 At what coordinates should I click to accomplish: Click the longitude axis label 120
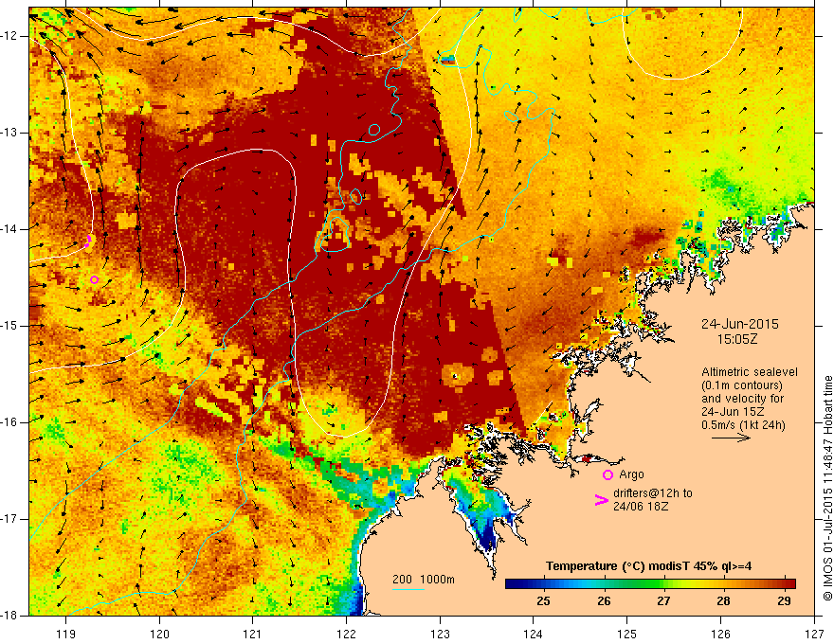pos(159,634)
